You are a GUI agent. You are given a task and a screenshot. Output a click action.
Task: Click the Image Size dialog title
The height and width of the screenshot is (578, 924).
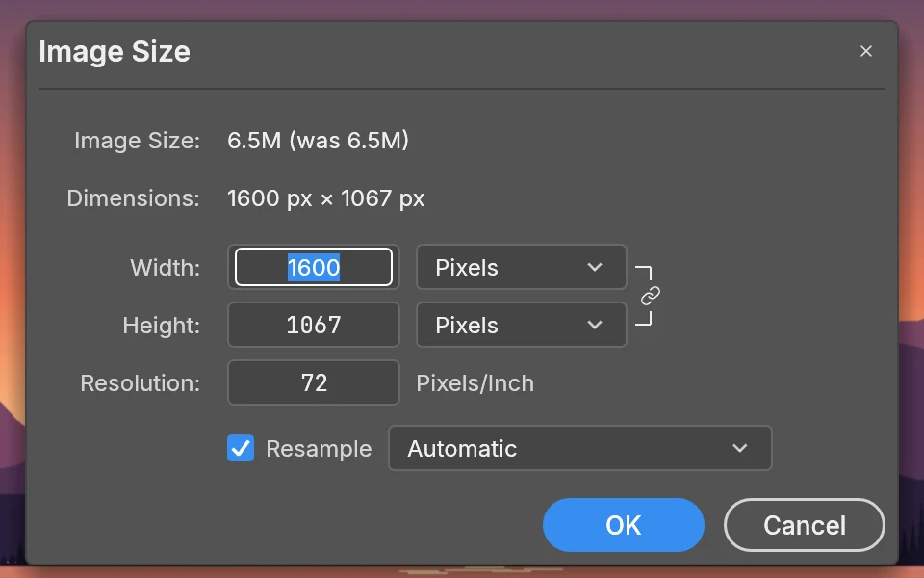point(115,51)
